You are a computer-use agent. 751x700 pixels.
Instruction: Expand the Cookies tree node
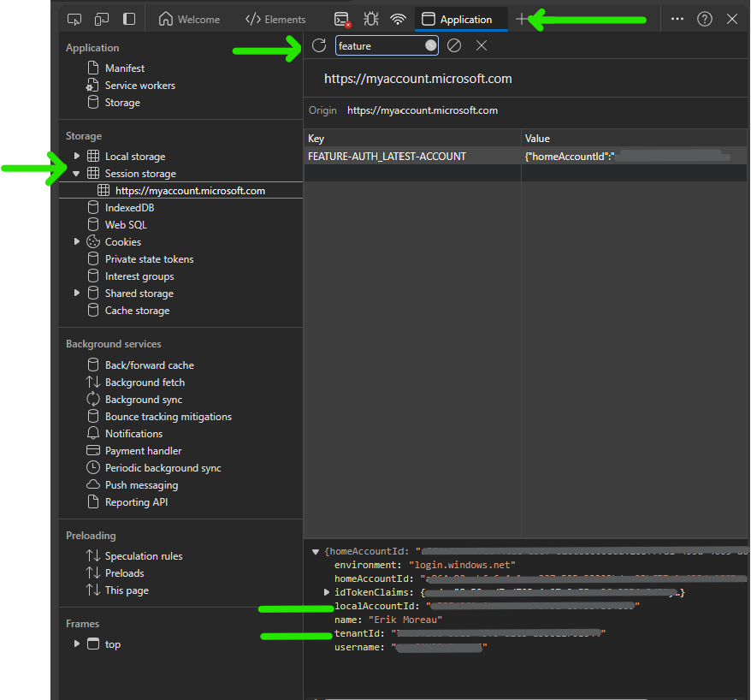(77, 241)
